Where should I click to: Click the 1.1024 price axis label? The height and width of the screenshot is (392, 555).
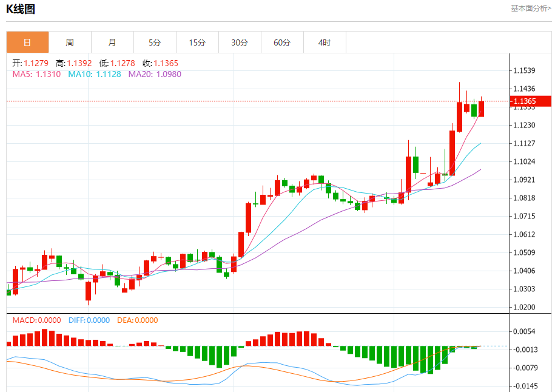524,161
